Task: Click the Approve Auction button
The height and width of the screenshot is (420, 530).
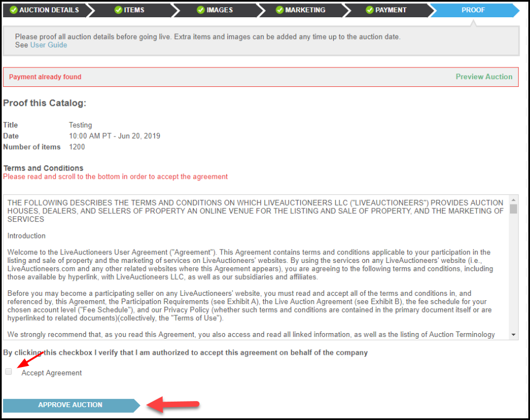Action: [x=71, y=405]
